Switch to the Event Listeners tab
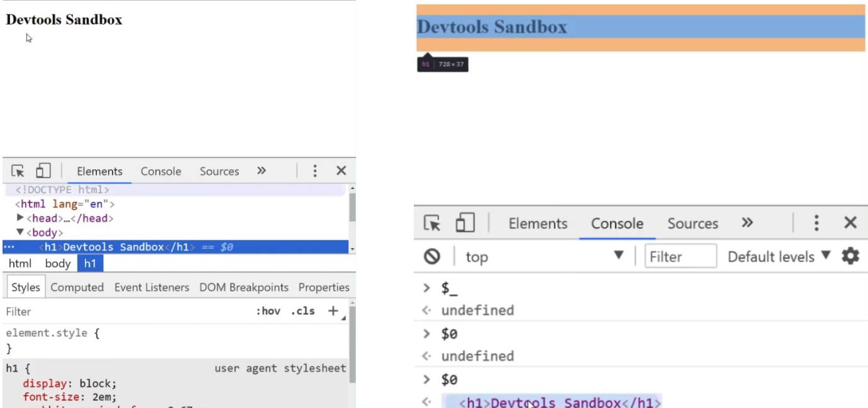 [152, 287]
